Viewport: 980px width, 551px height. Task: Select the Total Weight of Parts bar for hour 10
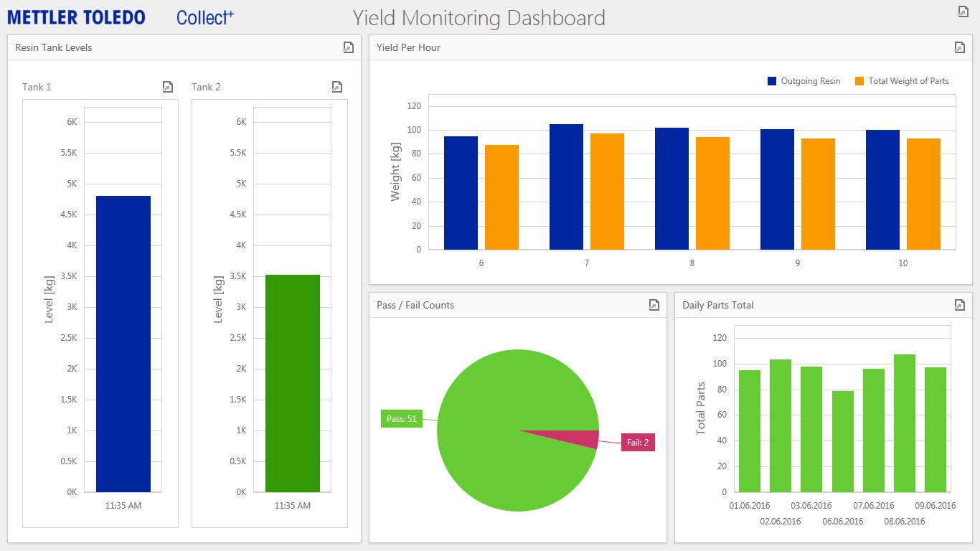[923, 194]
